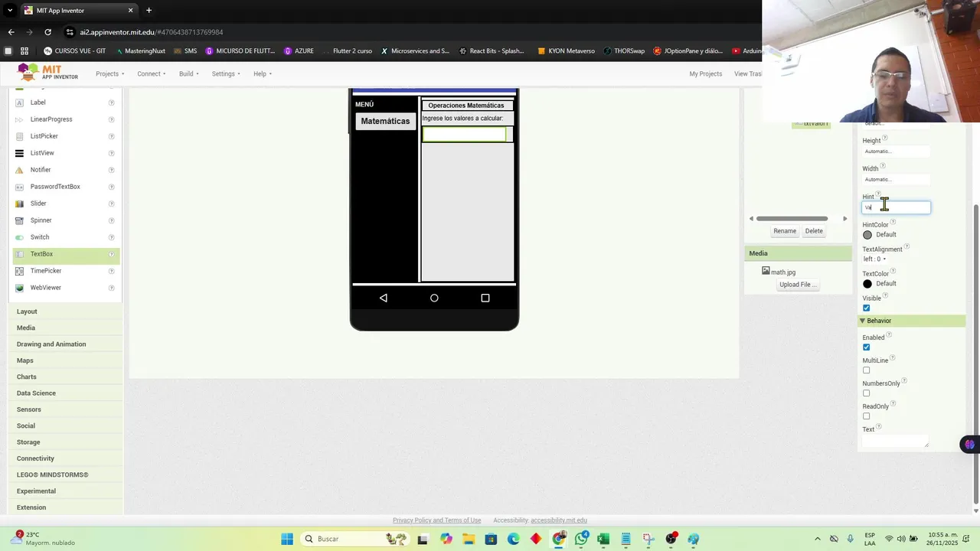The image size is (980, 551).
Task: Open the Projects dropdown menu
Action: point(109,73)
